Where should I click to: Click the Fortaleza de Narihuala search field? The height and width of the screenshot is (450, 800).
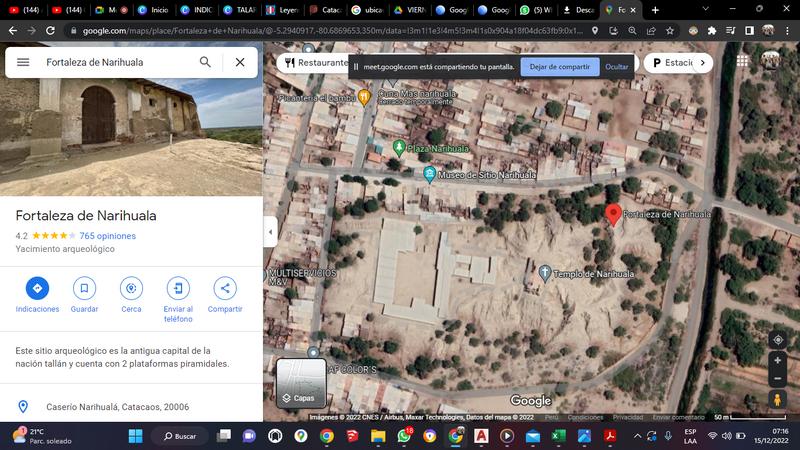117,62
